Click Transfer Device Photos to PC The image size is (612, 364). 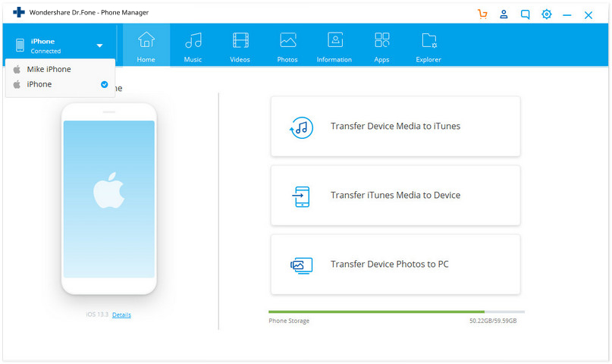tap(395, 265)
